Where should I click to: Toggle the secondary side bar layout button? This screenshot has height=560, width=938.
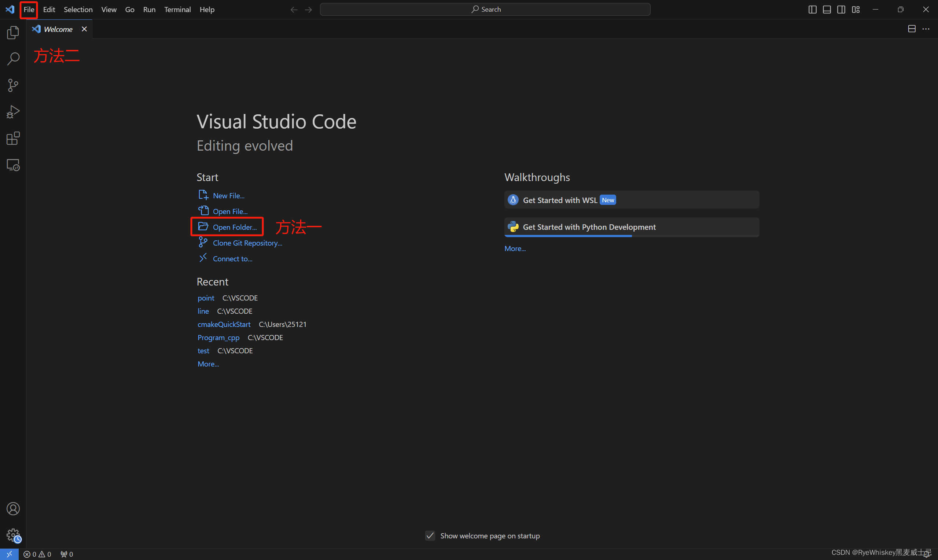pos(841,10)
